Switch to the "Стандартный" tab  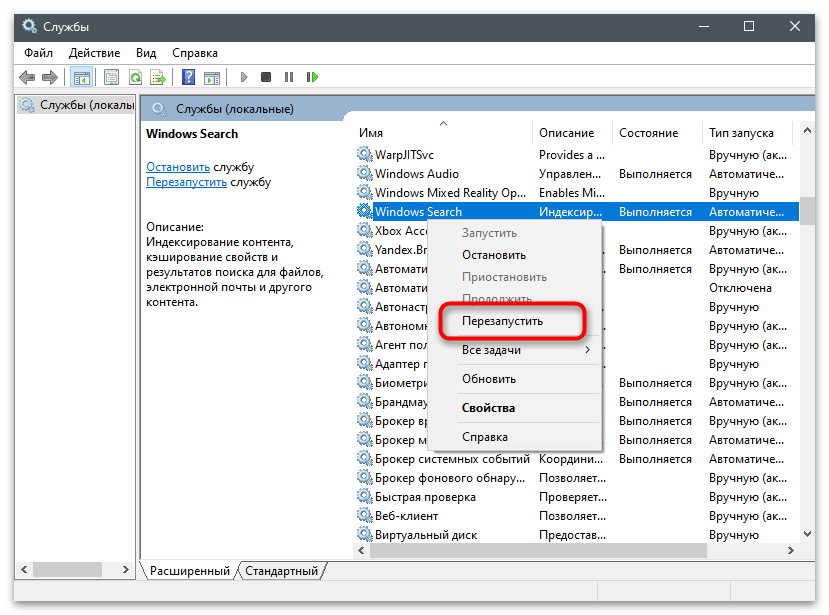pyautogui.click(x=281, y=571)
